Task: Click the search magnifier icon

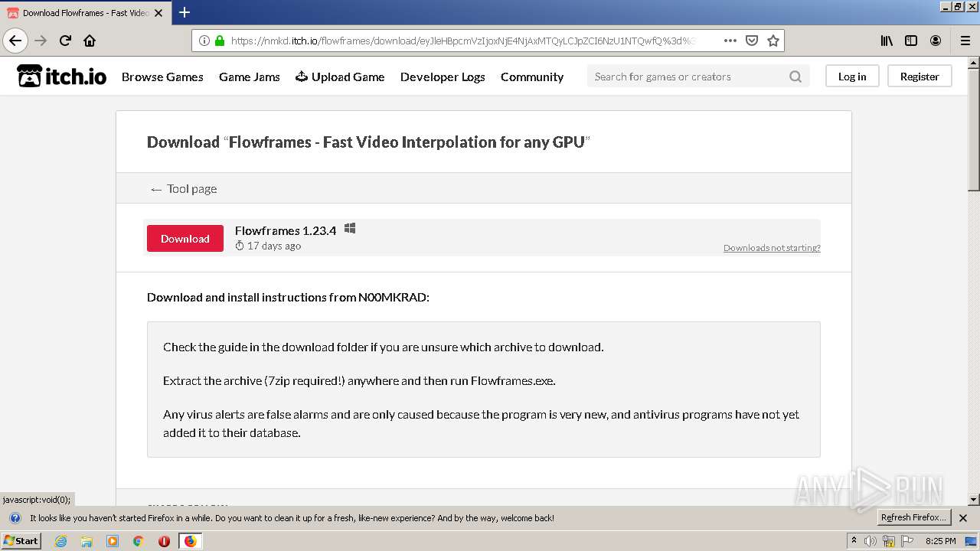Action: point(795,77)
